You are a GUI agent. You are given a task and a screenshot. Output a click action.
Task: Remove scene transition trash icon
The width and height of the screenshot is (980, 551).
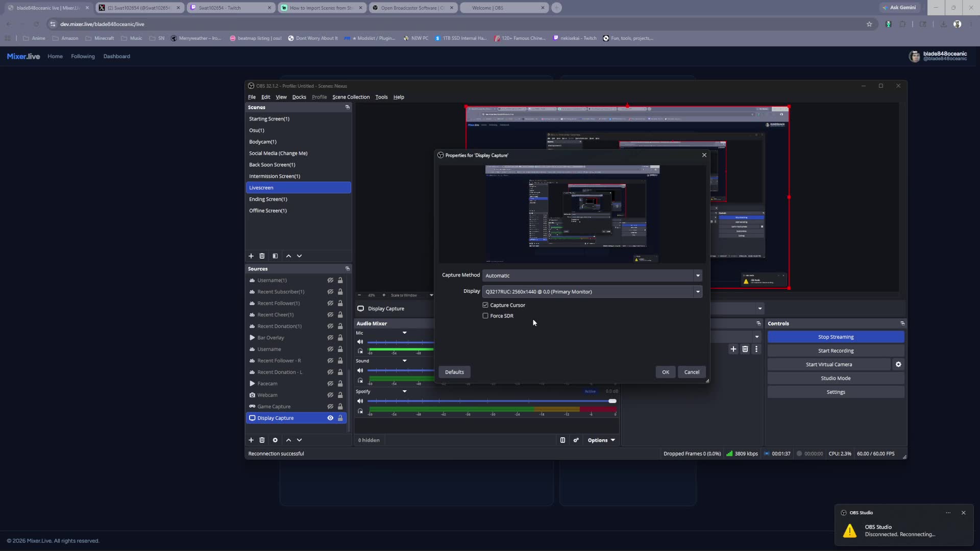(745, 349)
